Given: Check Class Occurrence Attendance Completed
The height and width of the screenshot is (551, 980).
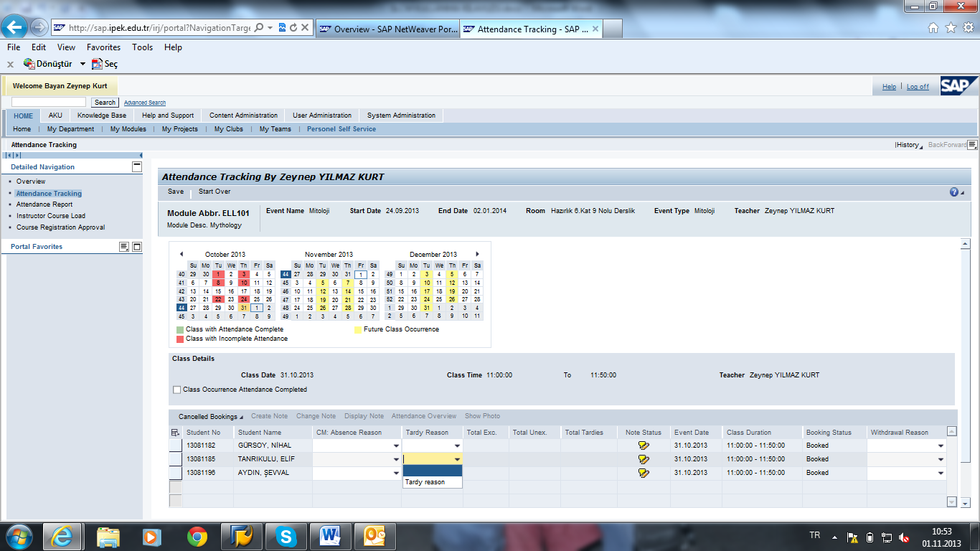Looking at the screenshot, I should pos(177,390).
